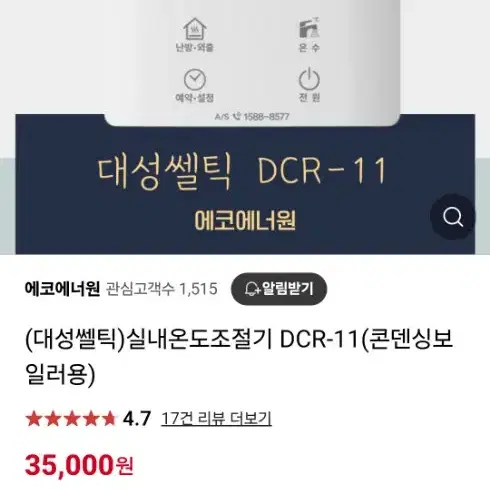Click the 난방·외출 label text

(195, 47)
